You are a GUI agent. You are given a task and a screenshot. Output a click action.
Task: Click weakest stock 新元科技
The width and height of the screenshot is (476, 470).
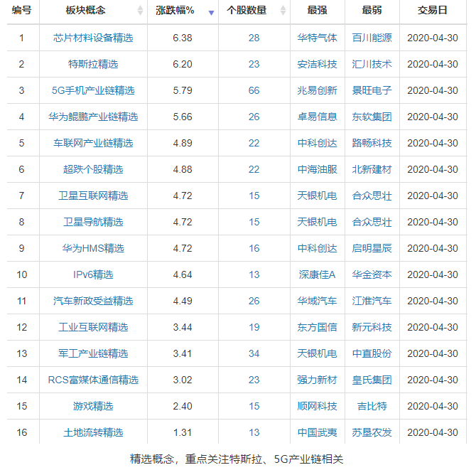tap(372, 327)
